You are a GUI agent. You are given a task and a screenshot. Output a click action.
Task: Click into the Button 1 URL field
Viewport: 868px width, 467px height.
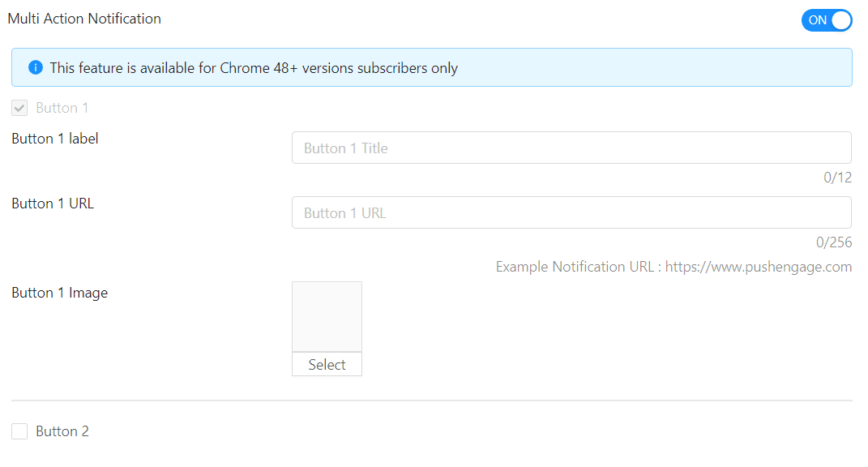pyautogui.click(x=571, y=213)
